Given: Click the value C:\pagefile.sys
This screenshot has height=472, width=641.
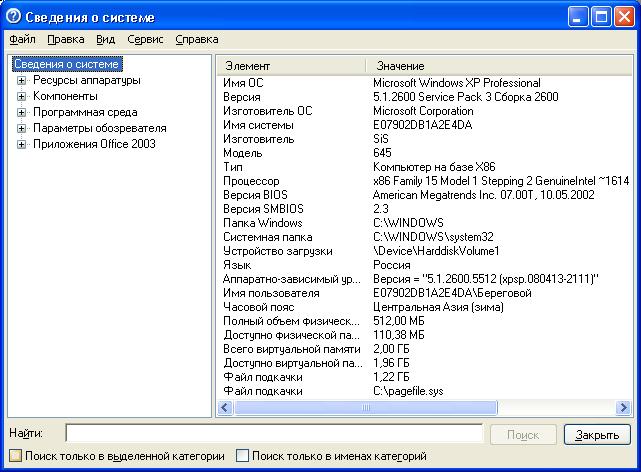Looking at the screenshot, I should click(x=408, y=391).
